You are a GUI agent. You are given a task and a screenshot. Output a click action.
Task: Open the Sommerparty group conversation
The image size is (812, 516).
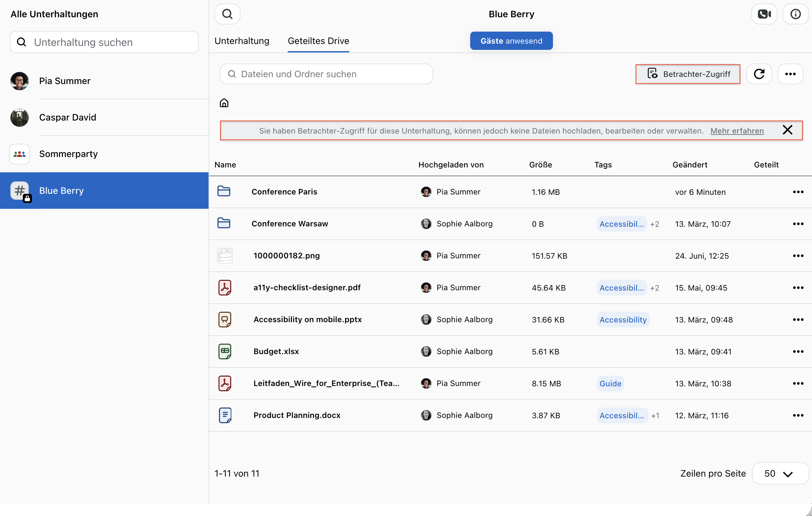[x=104, y=154]
